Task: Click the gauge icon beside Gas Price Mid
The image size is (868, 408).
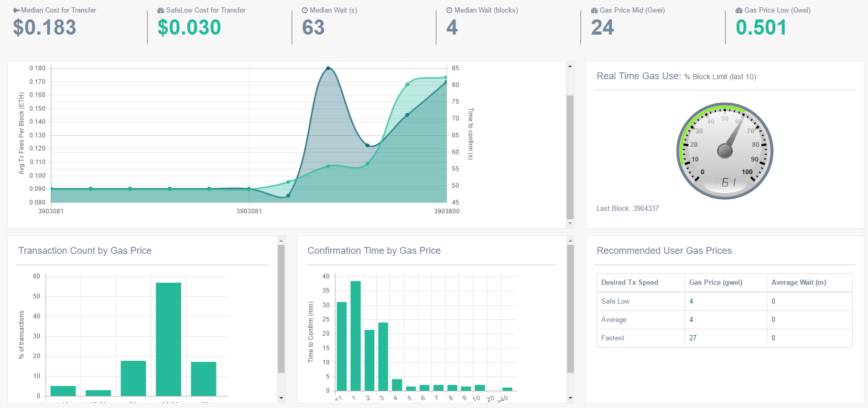Action: point(594,10)
